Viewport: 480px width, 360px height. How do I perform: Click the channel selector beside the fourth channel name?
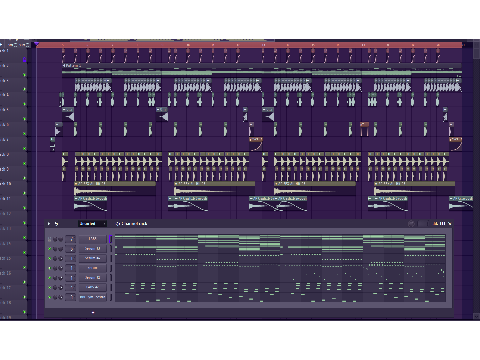110,268
